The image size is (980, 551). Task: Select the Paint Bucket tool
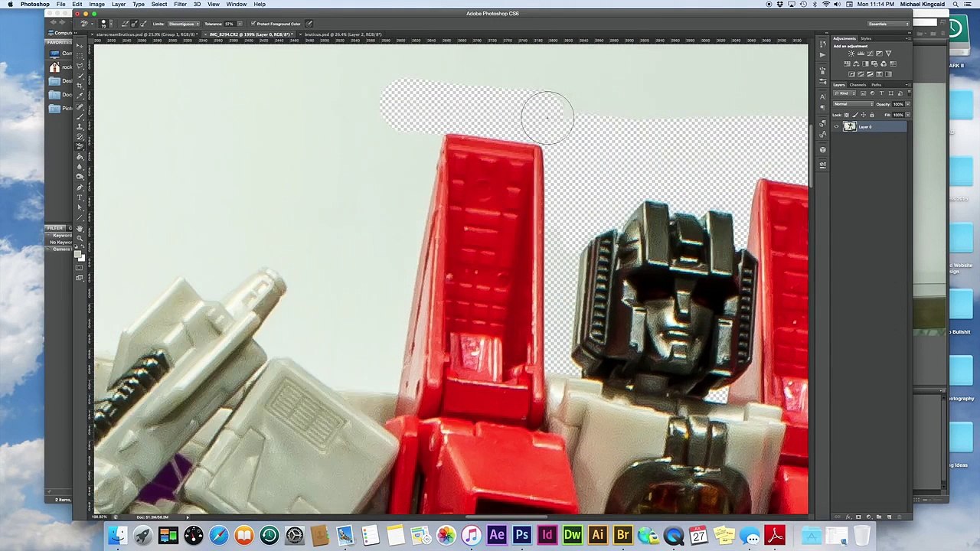tap(80, 157)
